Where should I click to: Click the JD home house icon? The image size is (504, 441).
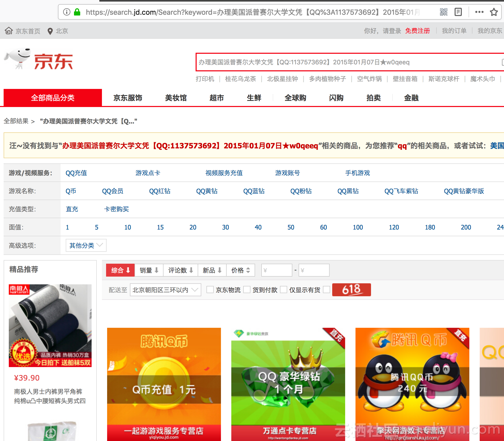[x=9, y=31]
